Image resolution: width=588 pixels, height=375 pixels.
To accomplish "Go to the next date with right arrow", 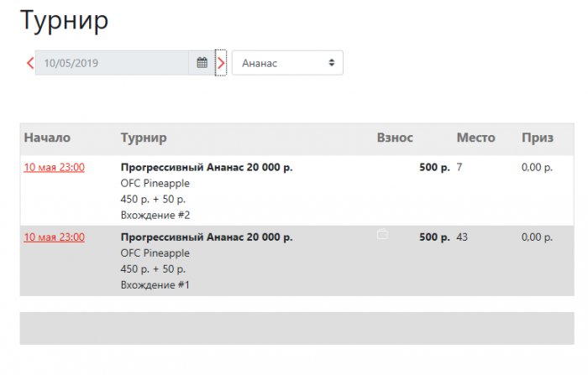I will coord(221,63).
